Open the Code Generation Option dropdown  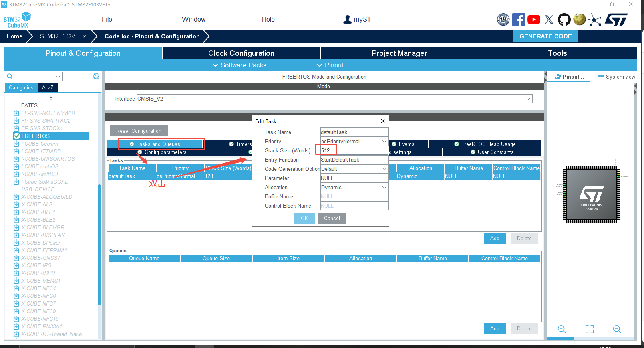pos(384,169)
